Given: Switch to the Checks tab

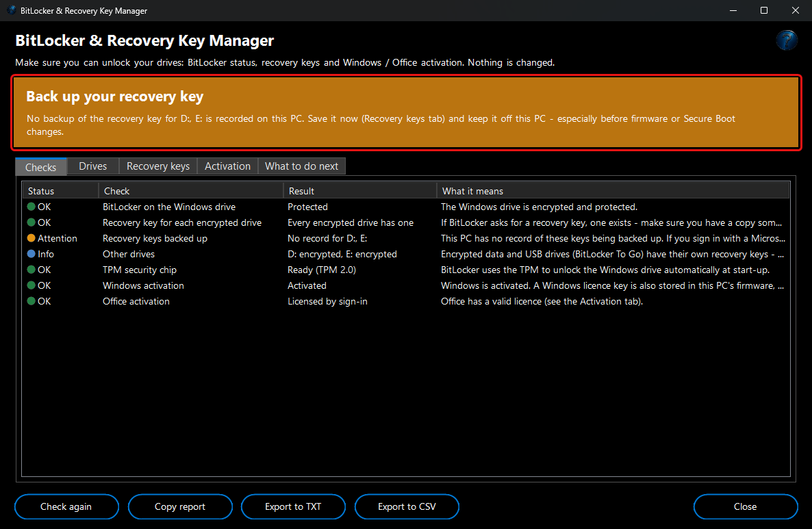Looking at the screenshot, I should 41,167.
